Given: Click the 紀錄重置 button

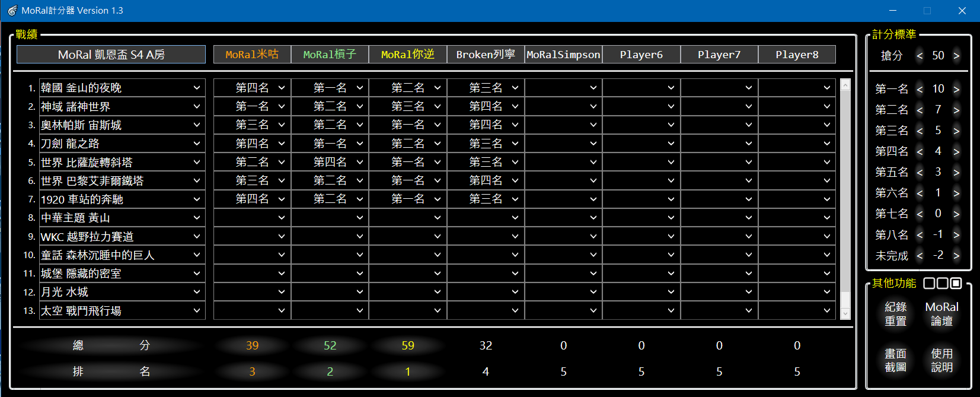Looking at the screenshot, I should [895, 314].
